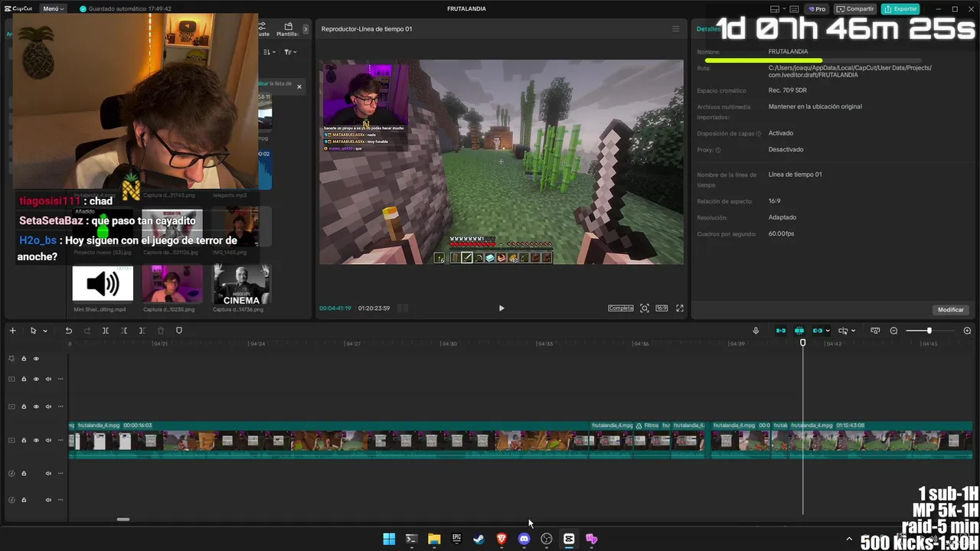Select the pointer selection tool
The width and height of the screenshot is (980, 551).
pyautogui.click(x=33, y=331)
